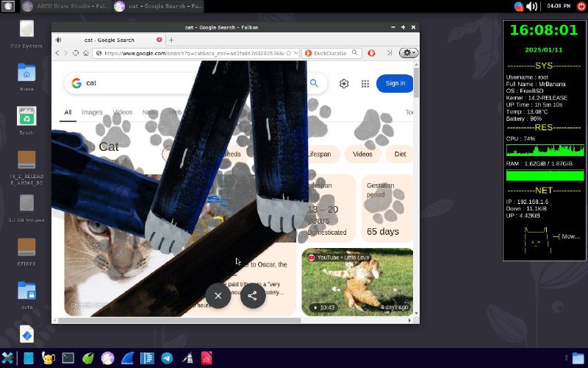Open the Google apps grid
This screenshot has width=588, height=368.
(x=365, y=83)
